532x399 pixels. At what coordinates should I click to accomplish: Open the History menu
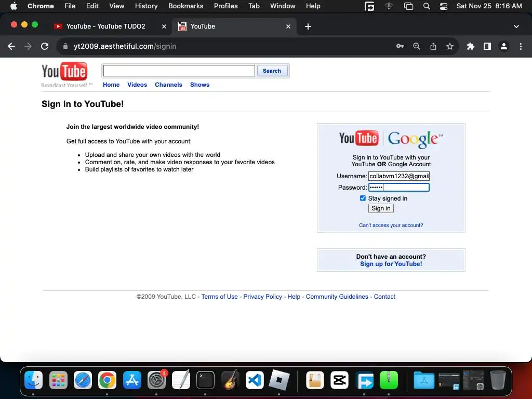(146, 6)
